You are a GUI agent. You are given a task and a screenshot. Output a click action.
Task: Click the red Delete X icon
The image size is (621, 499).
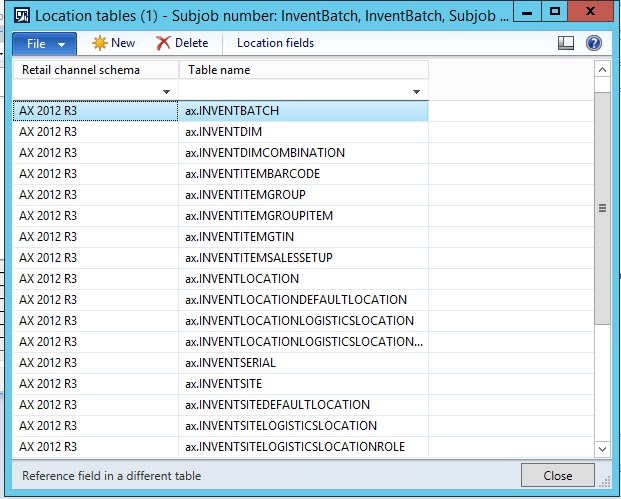click(x=164, y=43)
